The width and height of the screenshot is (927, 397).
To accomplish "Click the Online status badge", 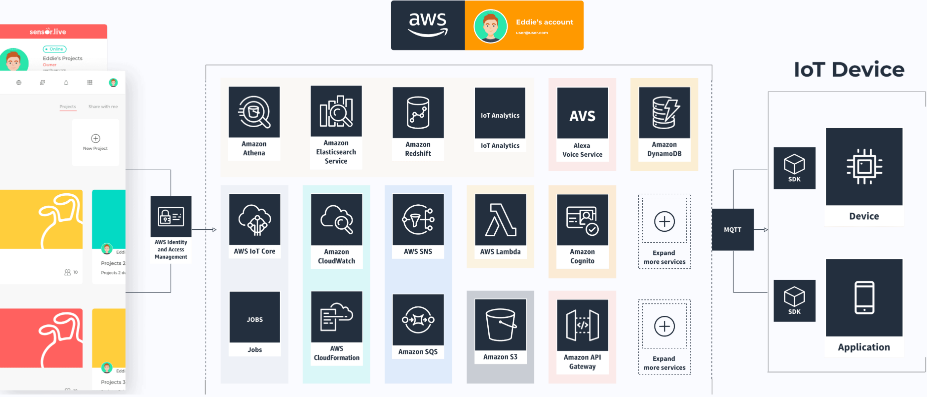I will point(54,49).
